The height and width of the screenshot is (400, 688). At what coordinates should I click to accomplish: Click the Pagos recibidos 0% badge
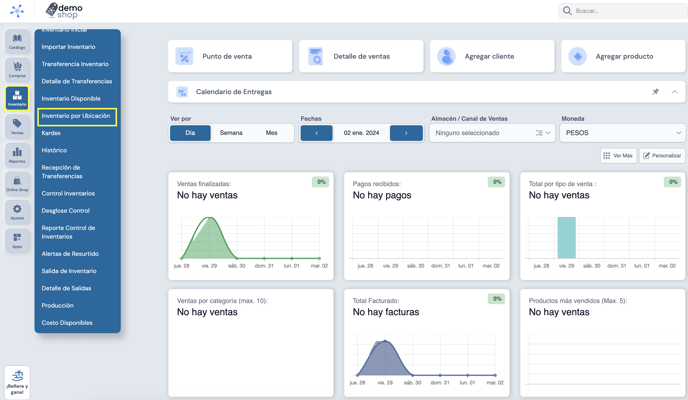click(496, 182)
